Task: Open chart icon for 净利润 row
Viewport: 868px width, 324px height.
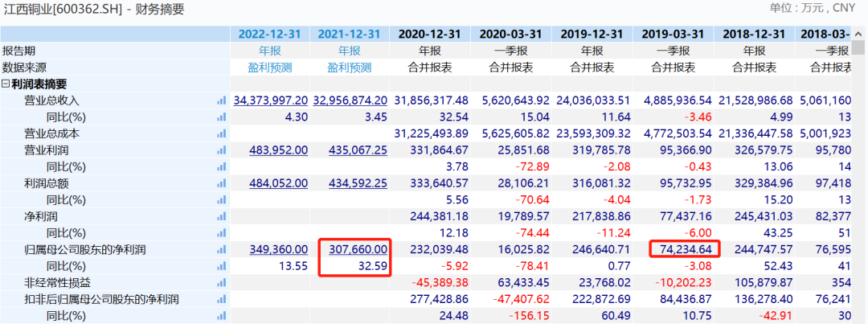Action: [222, 216]
